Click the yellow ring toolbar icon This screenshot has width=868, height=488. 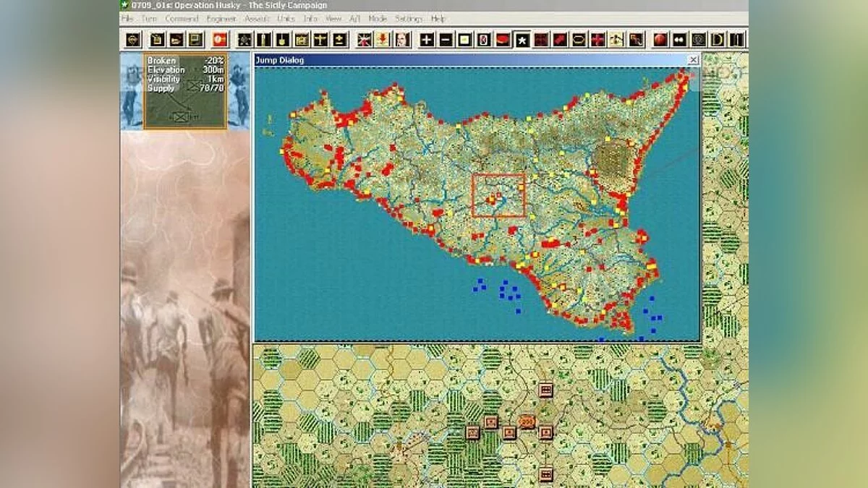tap(579, 39)
